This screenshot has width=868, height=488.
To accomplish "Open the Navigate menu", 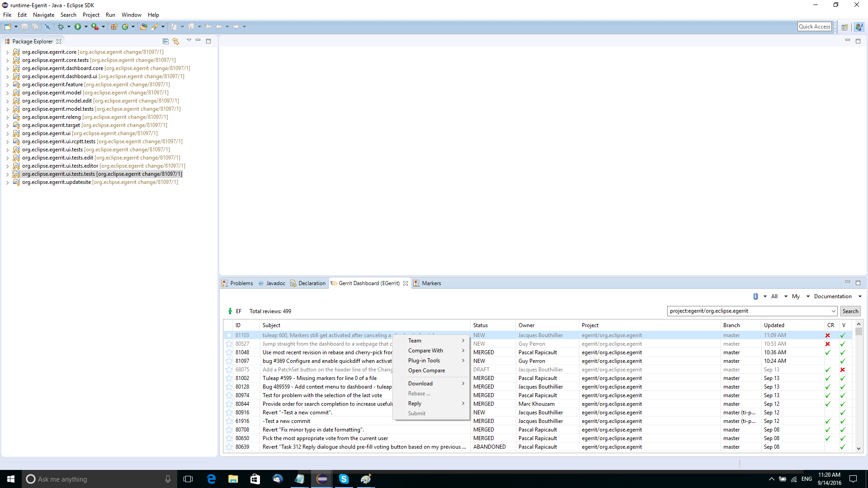I will pos(43,15).
